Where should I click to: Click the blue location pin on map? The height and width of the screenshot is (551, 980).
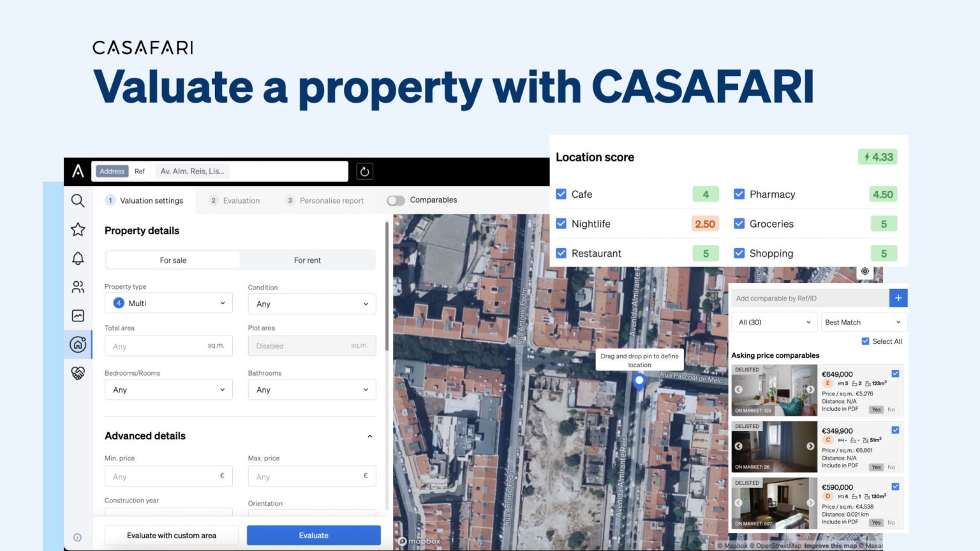click(x=639, y=381)
